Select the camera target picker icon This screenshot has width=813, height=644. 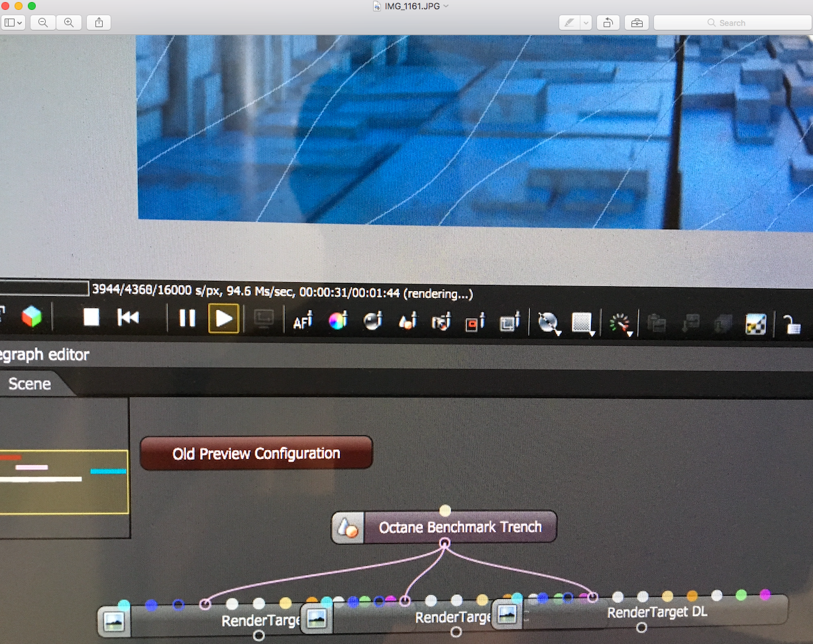point(441,322)
